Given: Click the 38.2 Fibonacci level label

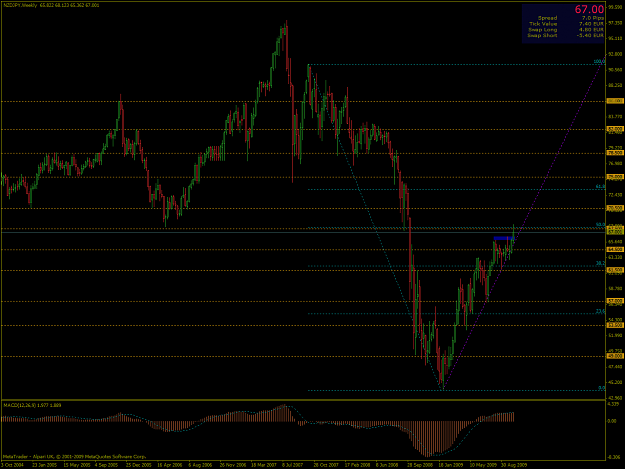Looking at the screenshot, I should click(600, 263).
